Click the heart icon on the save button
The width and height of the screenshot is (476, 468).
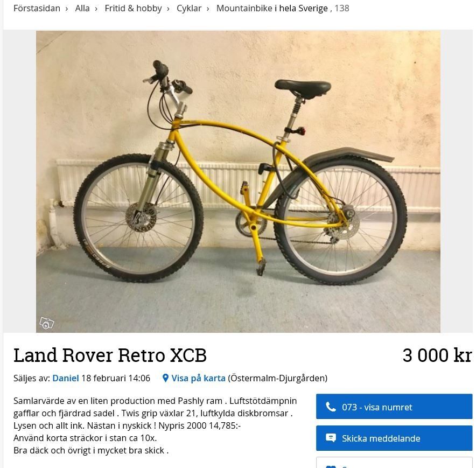point(331,466)
